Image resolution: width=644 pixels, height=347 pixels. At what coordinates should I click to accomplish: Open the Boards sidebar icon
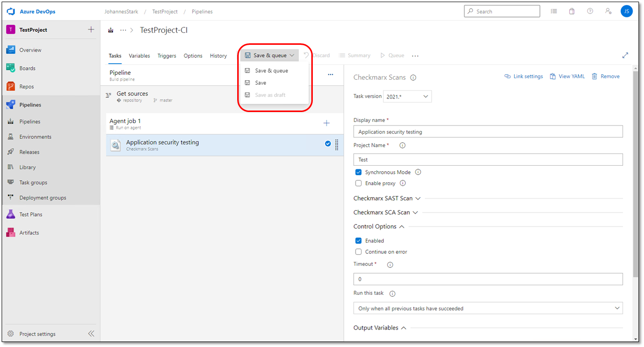click(11, 68)
